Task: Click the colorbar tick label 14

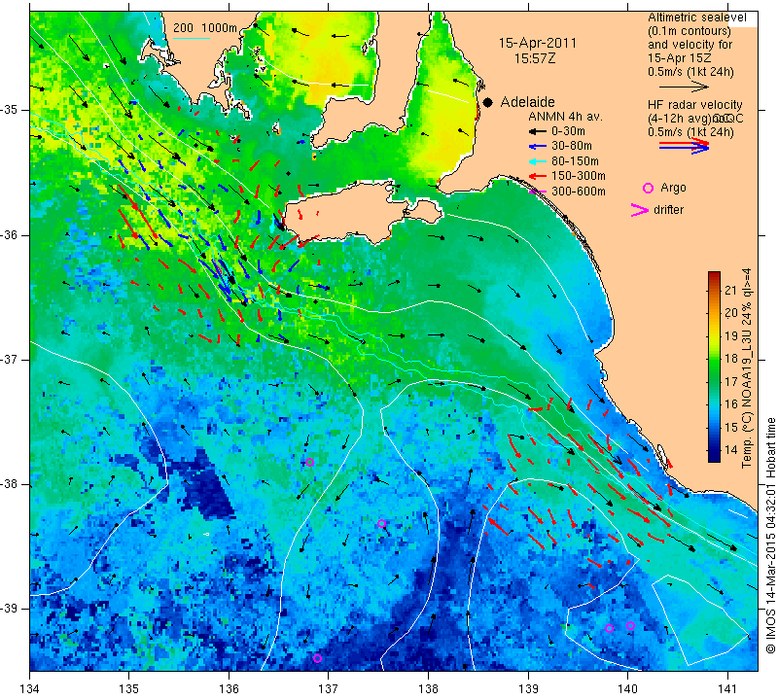Action: pos(731,450)
